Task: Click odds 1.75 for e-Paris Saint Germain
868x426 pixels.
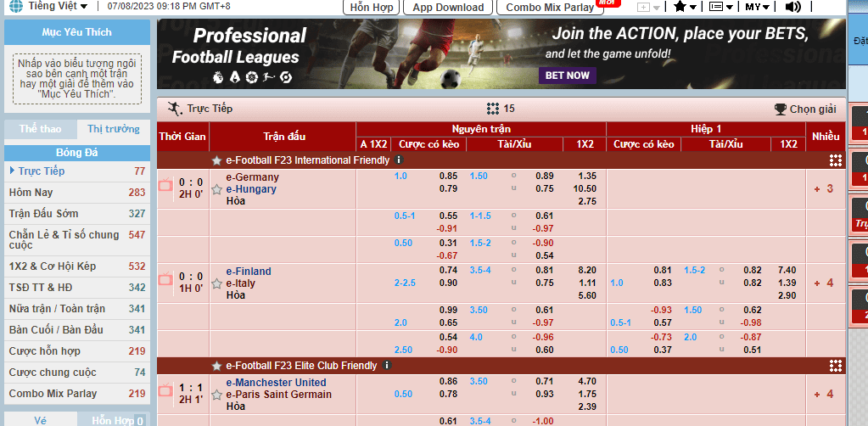Action: click(587, 395)
